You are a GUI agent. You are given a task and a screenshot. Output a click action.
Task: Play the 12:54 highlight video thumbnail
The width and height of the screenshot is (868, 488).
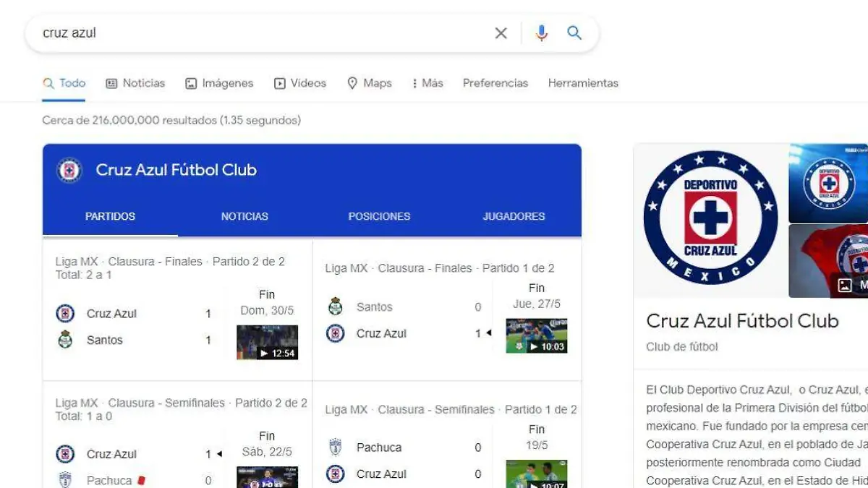(267, 342)
